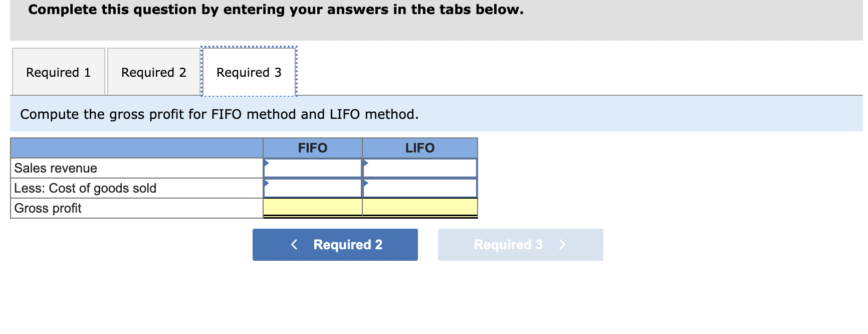The height and width of the screenshot is (334, 868).
Task: Switch to the Required 1 tab
Action: click(x=58, y=72)
